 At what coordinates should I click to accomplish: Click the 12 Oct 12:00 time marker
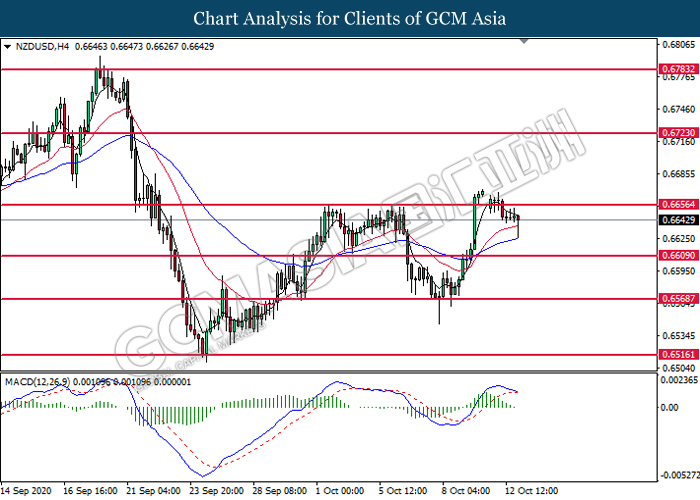[532, 491]
